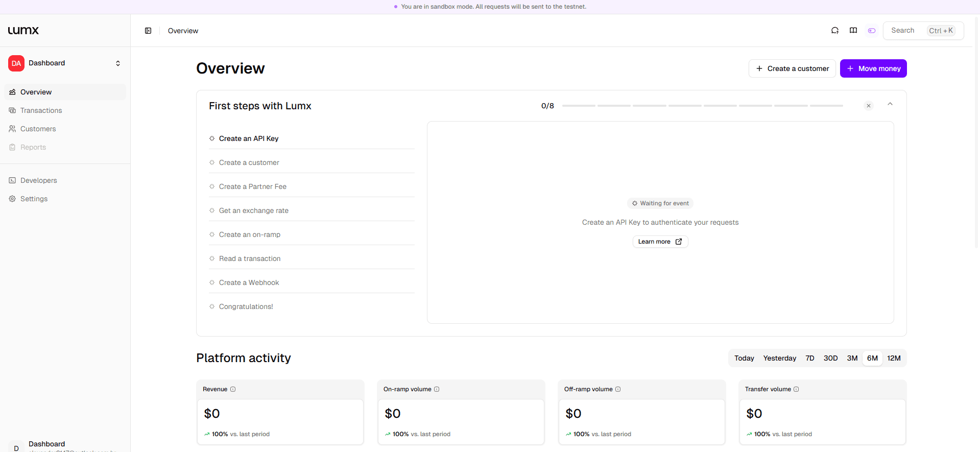Viewport: 980px width, 452px height.
Task: Click the Create a customer button
Action: pos(792,68)
